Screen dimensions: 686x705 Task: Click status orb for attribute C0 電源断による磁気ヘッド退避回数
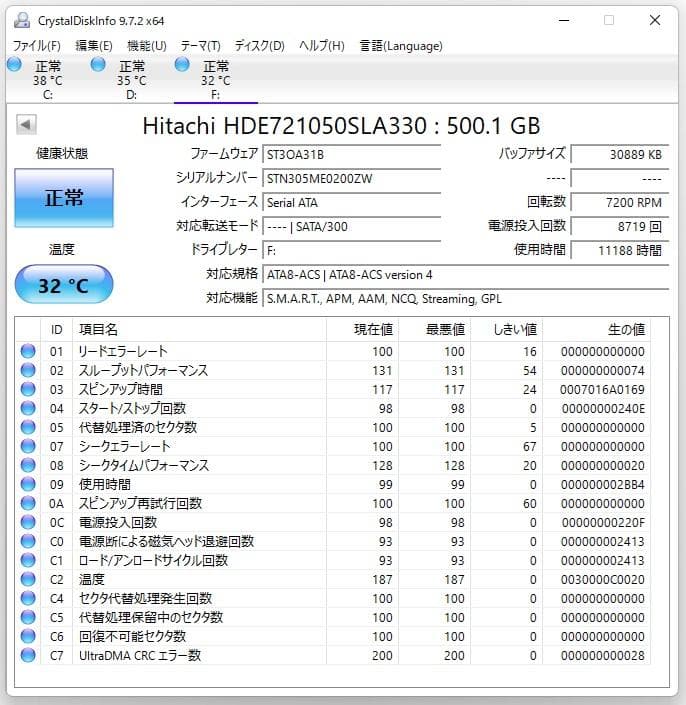tap(28, 541)
